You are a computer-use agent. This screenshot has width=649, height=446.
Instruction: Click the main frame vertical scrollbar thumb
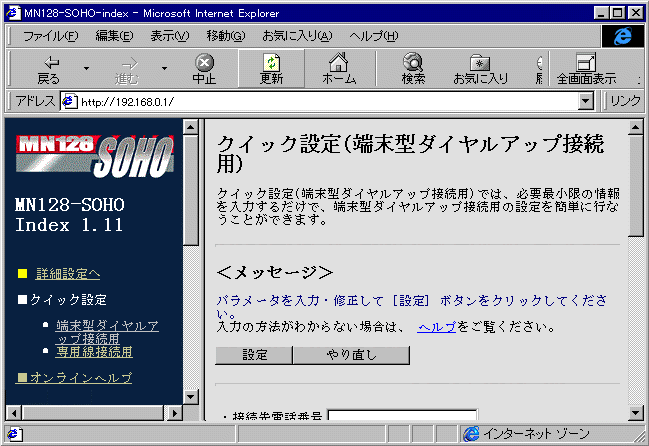click(635, 186)
